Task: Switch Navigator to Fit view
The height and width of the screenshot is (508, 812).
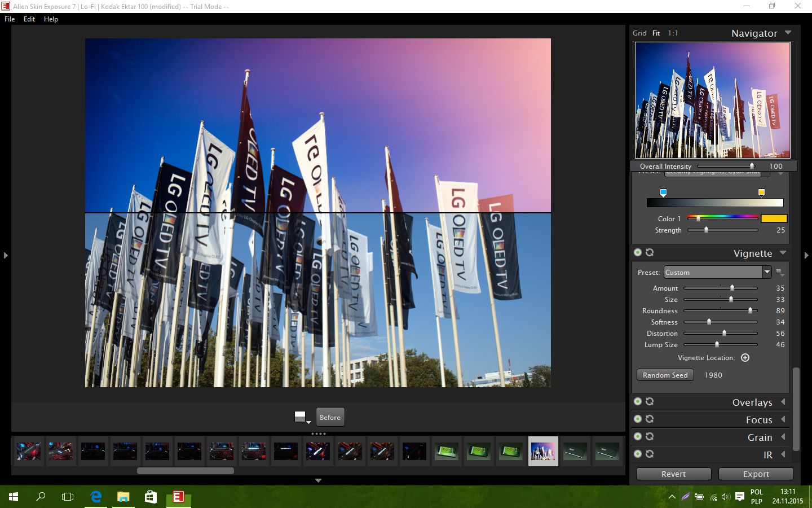Action: tap(656, 33)
